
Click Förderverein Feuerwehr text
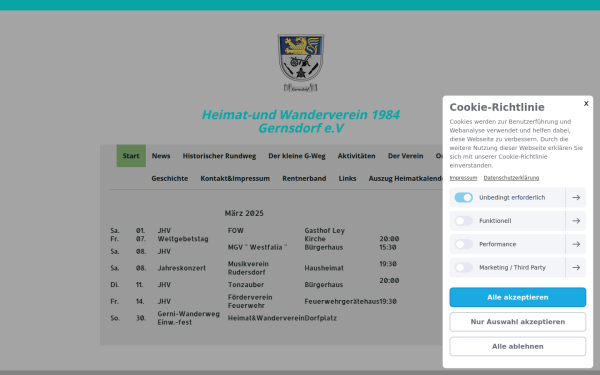tap(250, 301)
